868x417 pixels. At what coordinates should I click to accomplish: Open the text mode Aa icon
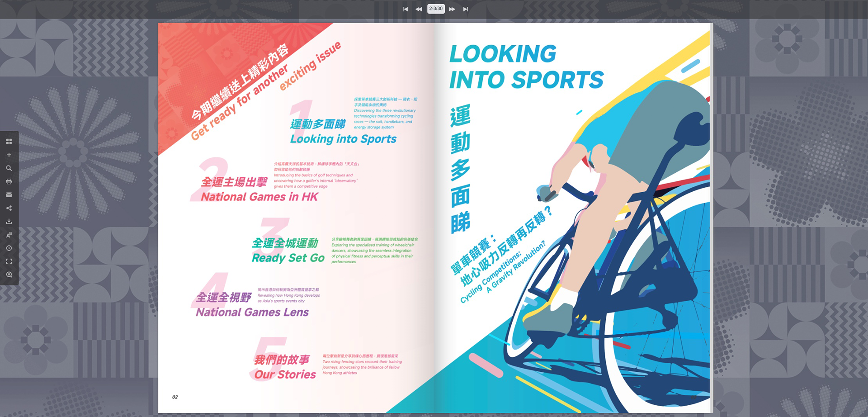[9, 235]
